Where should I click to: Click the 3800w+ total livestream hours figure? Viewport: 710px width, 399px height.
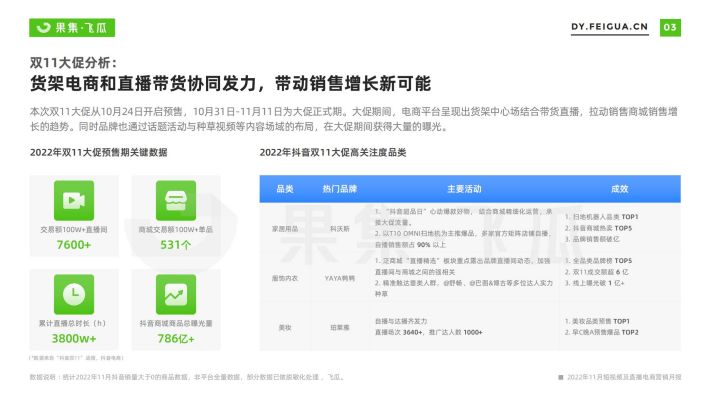point(74,338)
